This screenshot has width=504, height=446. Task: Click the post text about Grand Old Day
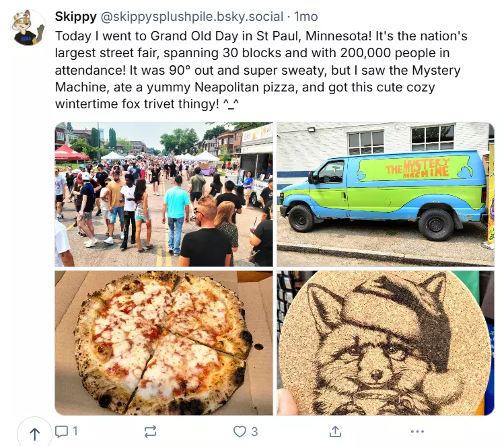pyautogui.click(x=261, y=70)
